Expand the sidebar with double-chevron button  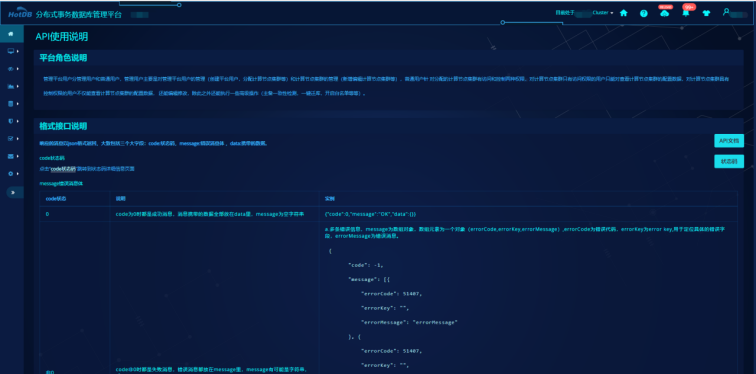tap(14, 192)
